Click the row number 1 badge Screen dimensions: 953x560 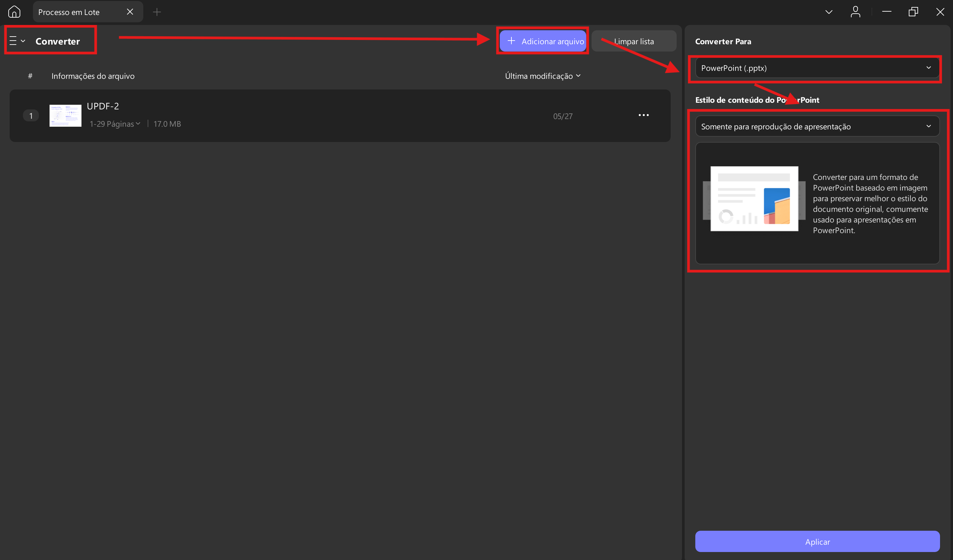click(x=31, y=116)
